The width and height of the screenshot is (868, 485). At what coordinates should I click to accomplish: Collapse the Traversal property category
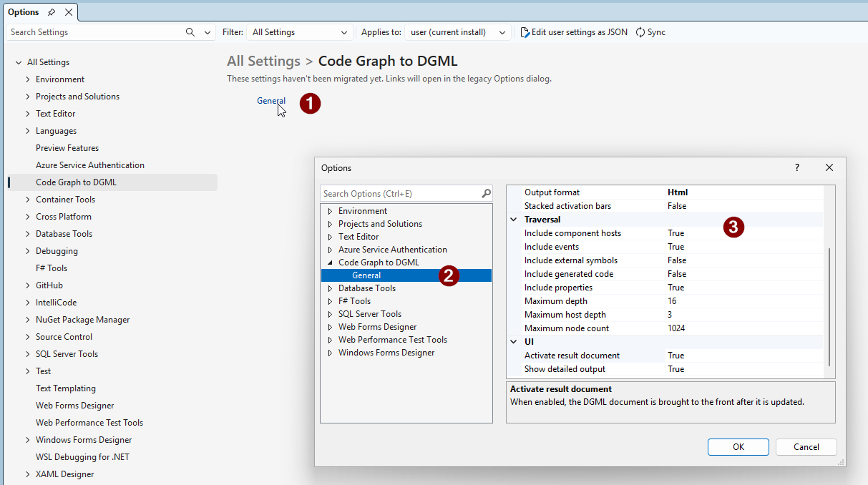click(x=514, y=220)
